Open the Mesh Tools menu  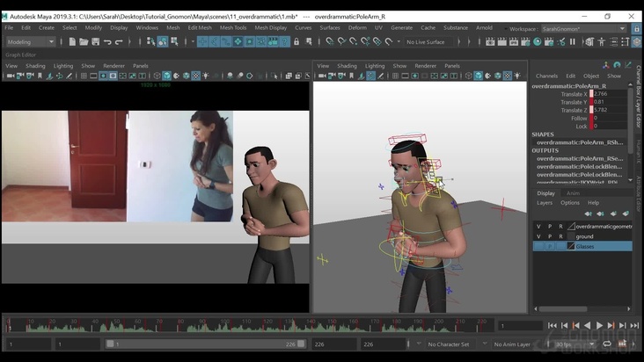(x=233, y=28)
